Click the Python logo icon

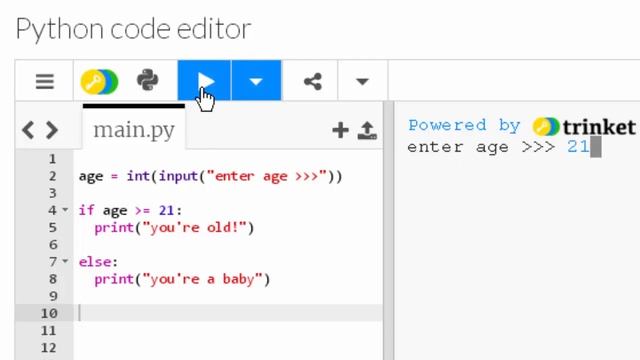click(148, 80)
